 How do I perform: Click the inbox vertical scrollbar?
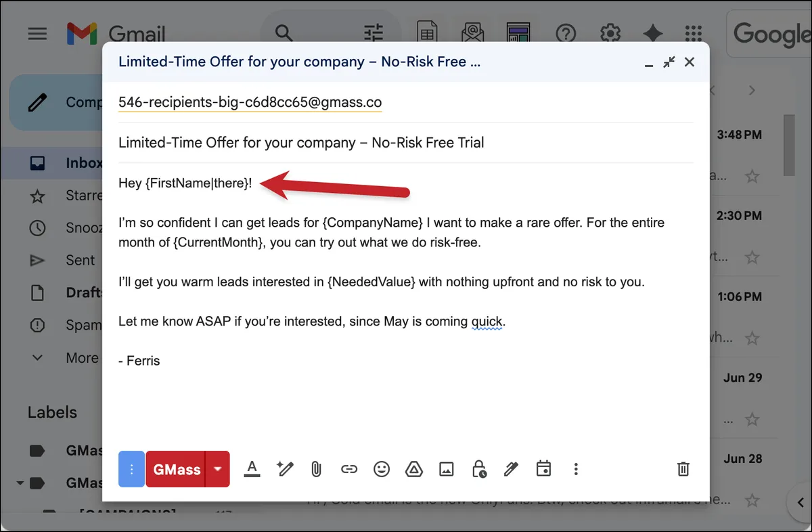(x=789, y=146)
